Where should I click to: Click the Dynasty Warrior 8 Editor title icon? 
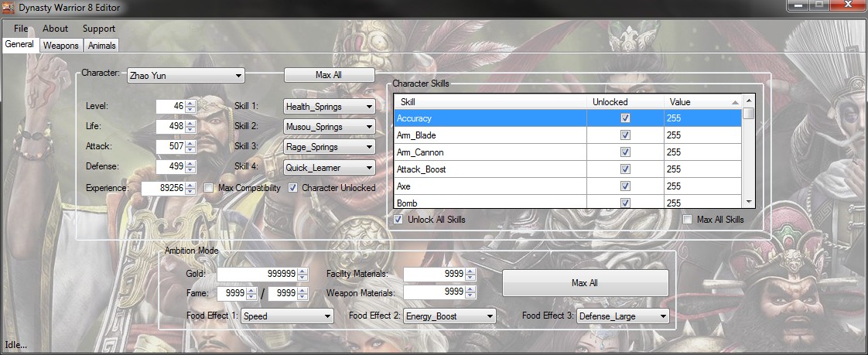click(x=9, y=7)
